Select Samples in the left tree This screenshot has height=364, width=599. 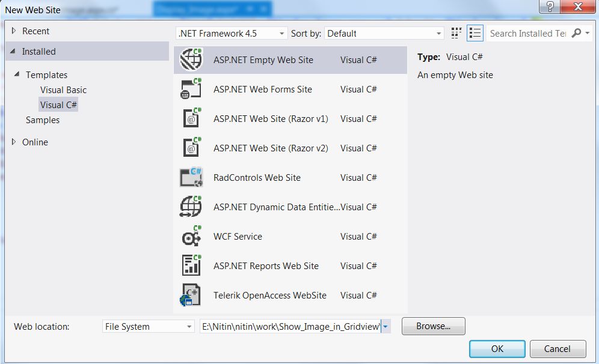(43, 120)
